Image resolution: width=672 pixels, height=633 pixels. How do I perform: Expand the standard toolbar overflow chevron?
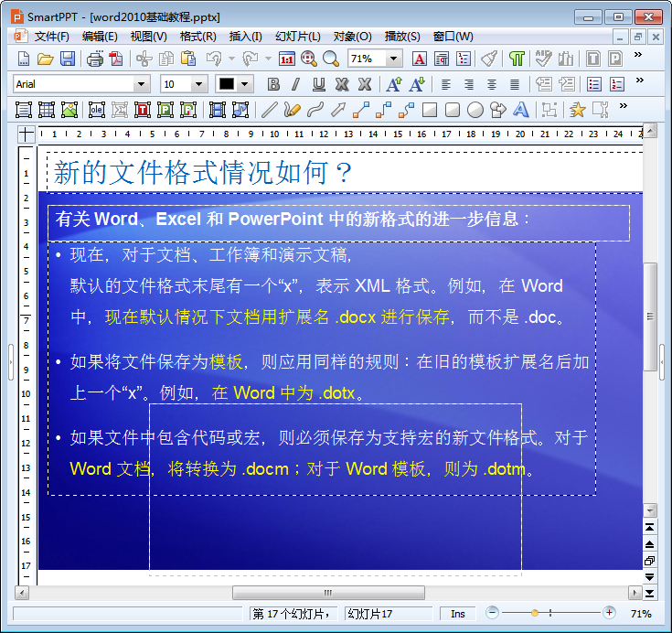click(638, 55)
